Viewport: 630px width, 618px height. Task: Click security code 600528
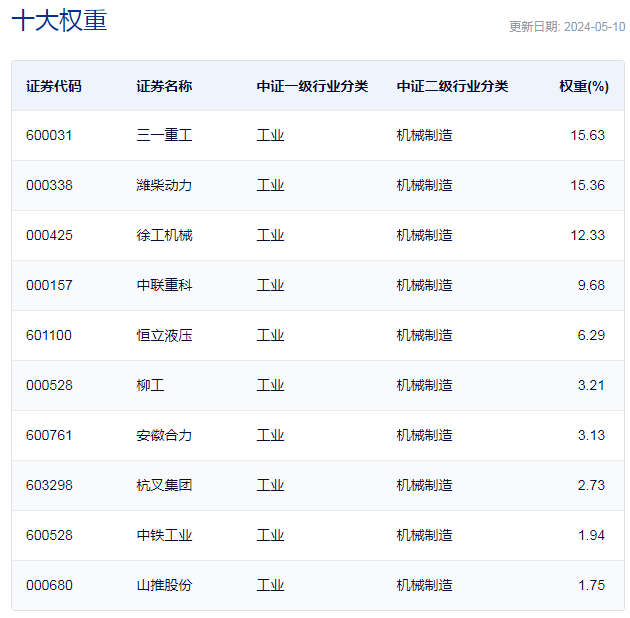tap(49, 536)
